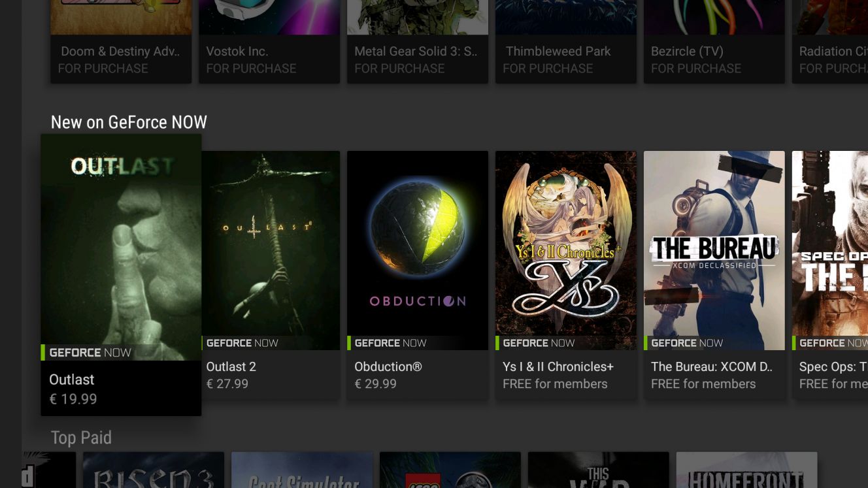Open the Radiation City game card
Viewport: 868px width, 488px height.
pyautogui.click(x=830, y=41)
